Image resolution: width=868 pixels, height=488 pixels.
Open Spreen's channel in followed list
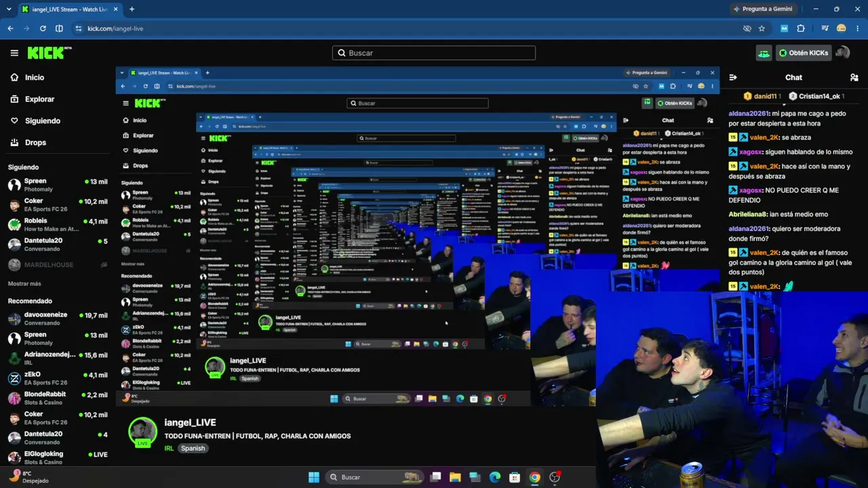[x=58, y=184]
